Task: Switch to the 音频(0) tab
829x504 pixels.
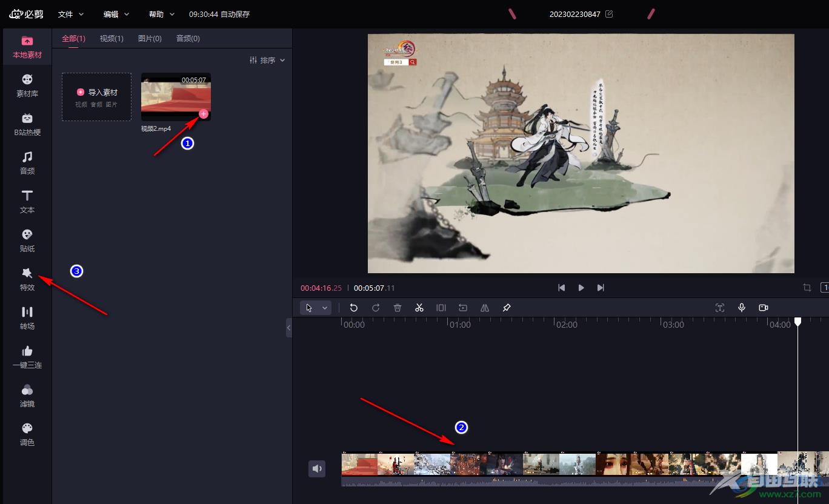Action: 188,39
